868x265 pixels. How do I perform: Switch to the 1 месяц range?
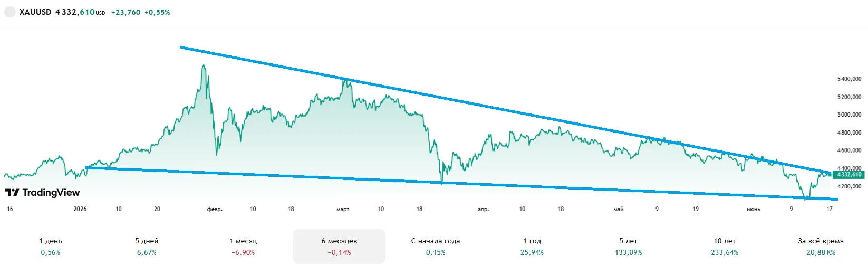pos(243,247)
